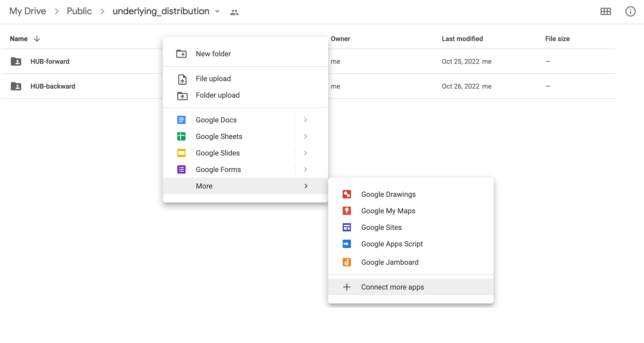This screenshot has height=343, width=644.
Task: Select File upload menu entry
Action: click(213, 79)
